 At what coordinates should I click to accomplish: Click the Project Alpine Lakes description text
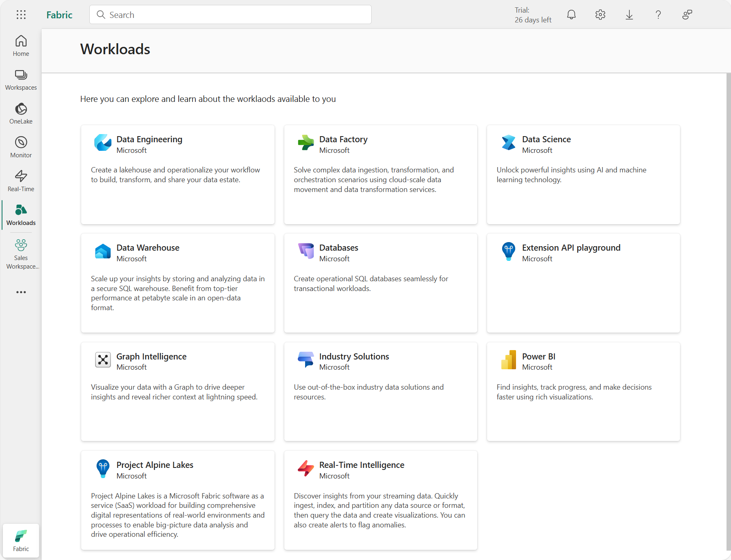click(x=178, y=515)
